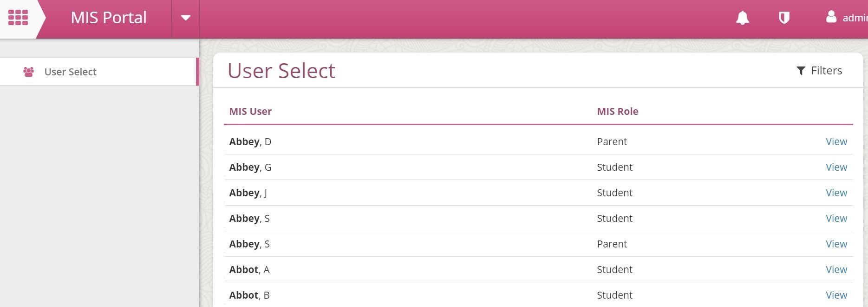Open the Filters panel
Image resolution: width=868 pixels, height=307 pixels.
pyautogui.click(x=819, y=71)
